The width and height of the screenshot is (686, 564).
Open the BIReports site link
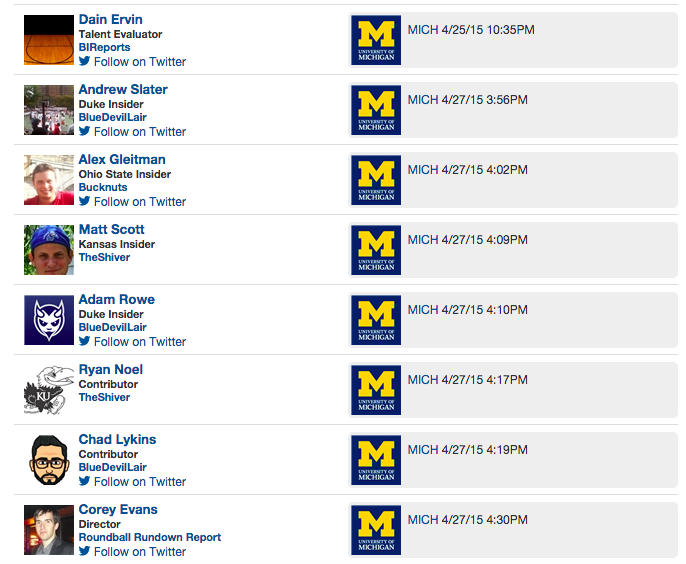[105, 47]
